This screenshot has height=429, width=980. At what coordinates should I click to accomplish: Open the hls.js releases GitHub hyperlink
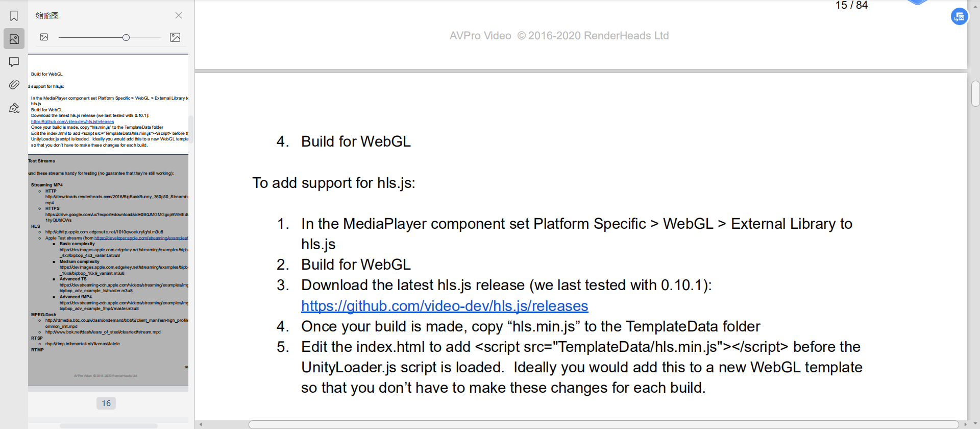pyautogui.click(x=445, y=305)
